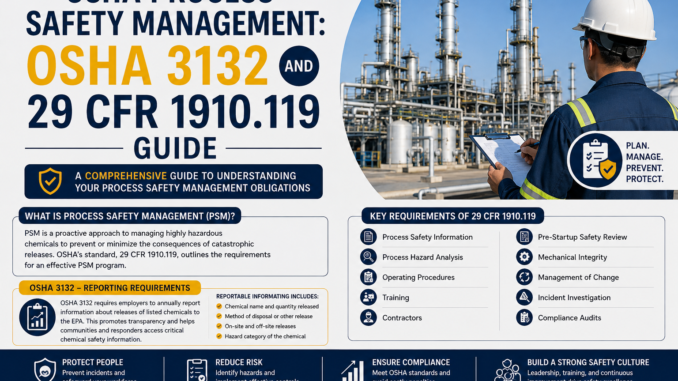
Task: Click 'Method of disposal or other release' text
Action: click(269, 316)
